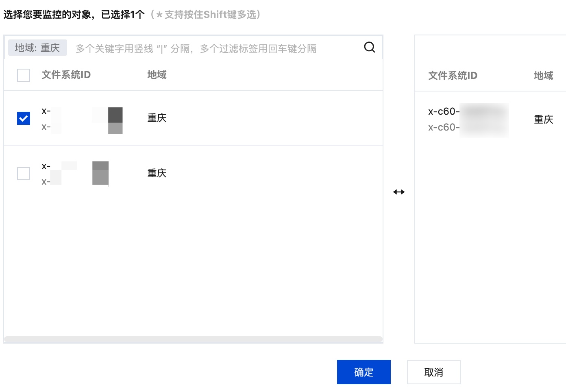Image resolution: width=566 pixels, height=392 pixels.
Task: Click the double-arrow transfer icon between panels
Action: click(x=399, y=192)
